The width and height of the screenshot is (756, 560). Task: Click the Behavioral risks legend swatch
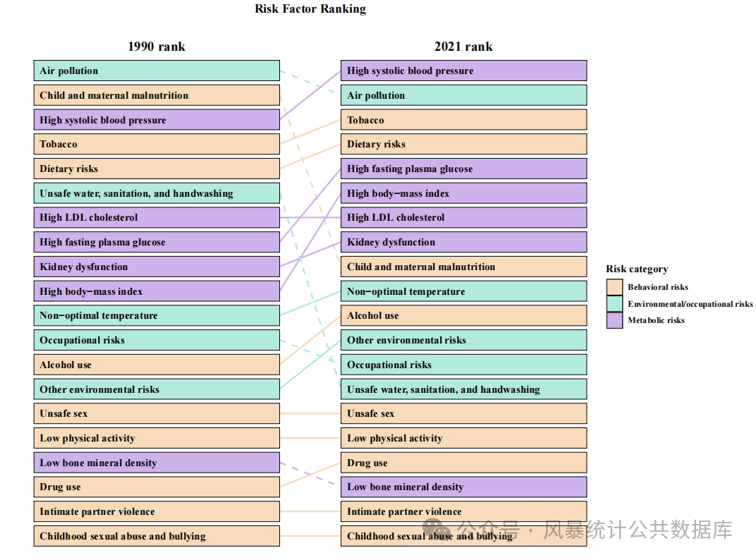click(x=614, y=287)
